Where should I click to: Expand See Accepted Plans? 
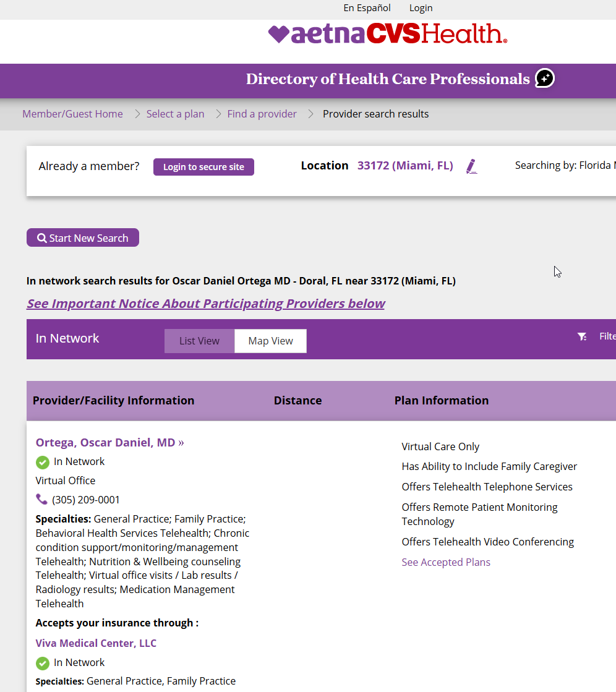coord(445,562)
